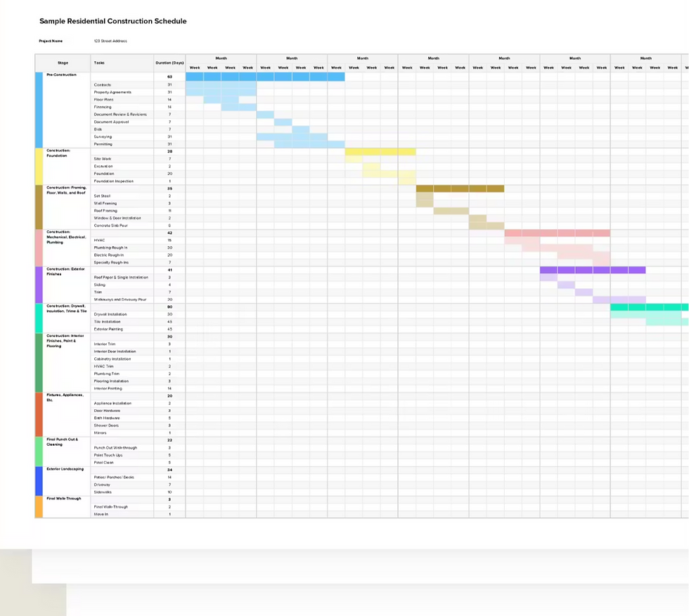Select the Appliance Installation task
Screen dimensions: 689x616
click(112, 404)
